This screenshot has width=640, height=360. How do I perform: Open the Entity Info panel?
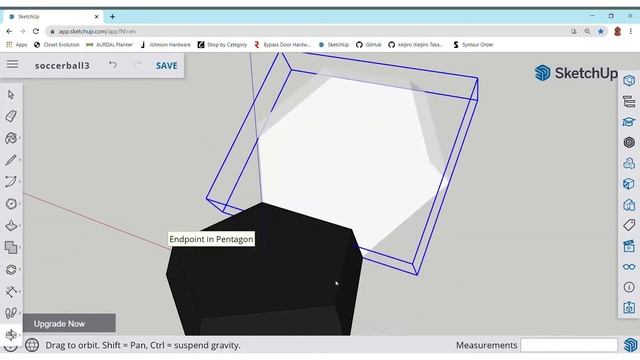click(629, 80)
